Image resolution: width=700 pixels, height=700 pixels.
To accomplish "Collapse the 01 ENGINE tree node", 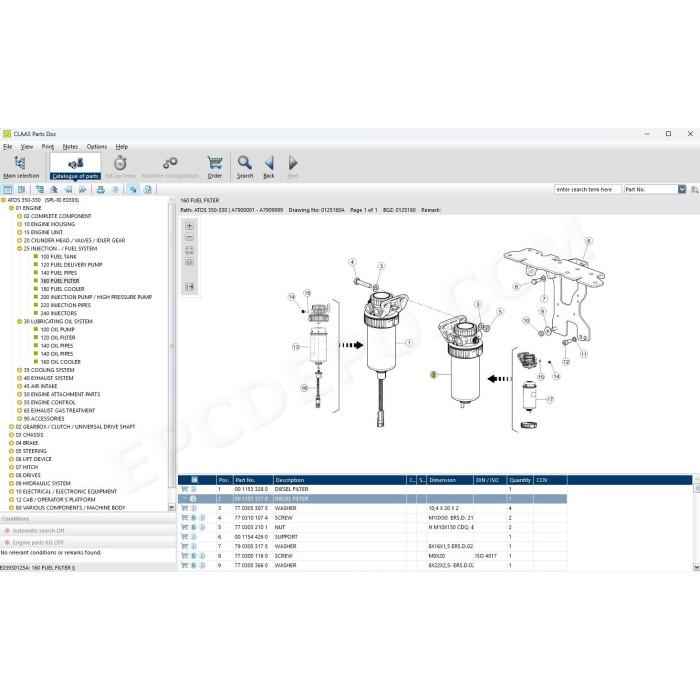I will 12,208.
